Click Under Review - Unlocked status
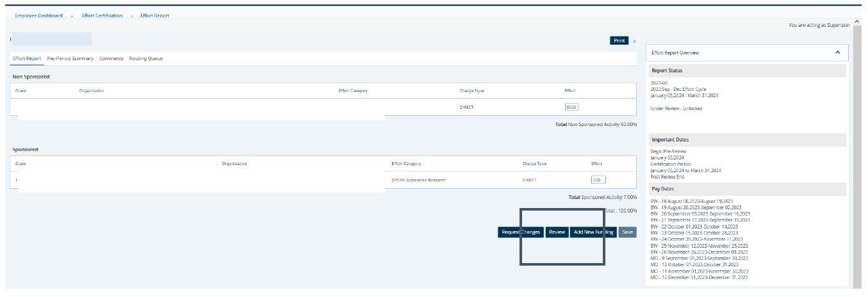868x297 pixels. 676,108
